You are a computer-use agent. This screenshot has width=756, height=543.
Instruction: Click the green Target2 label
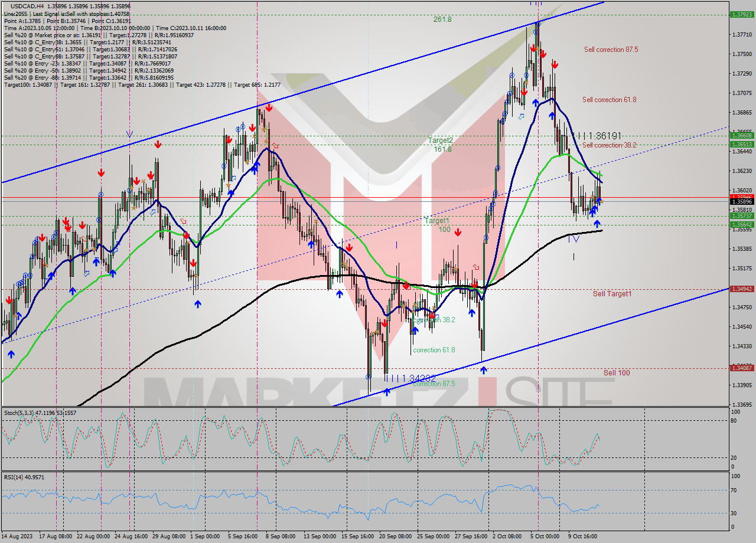[x=441, y=140]
